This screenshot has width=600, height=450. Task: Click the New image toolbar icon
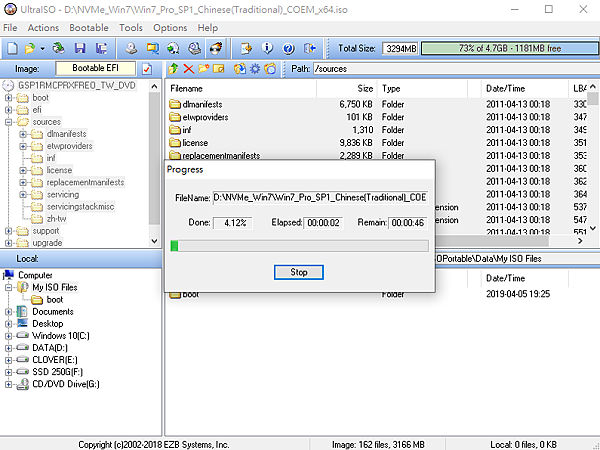click(x=12, y=49)
